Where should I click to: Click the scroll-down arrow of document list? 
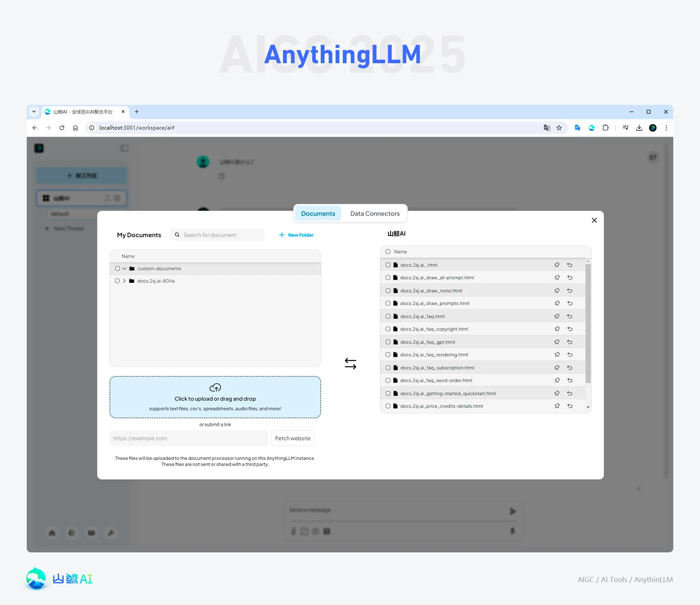point(588,407)
